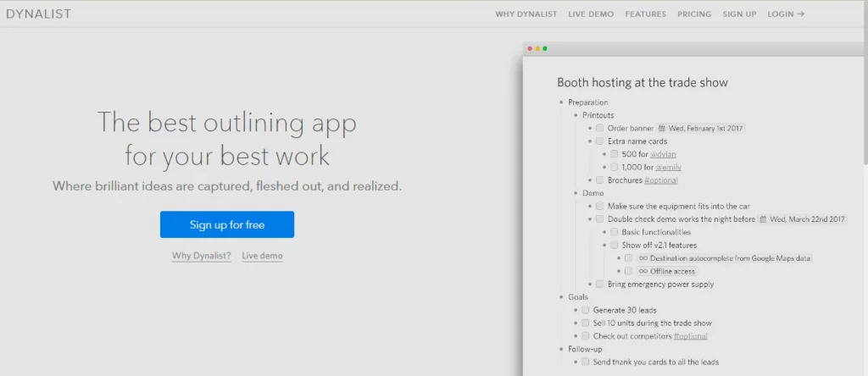Check the Basic functionalities checkbox
Screen dimensions: 868x376
coord(614,232)
